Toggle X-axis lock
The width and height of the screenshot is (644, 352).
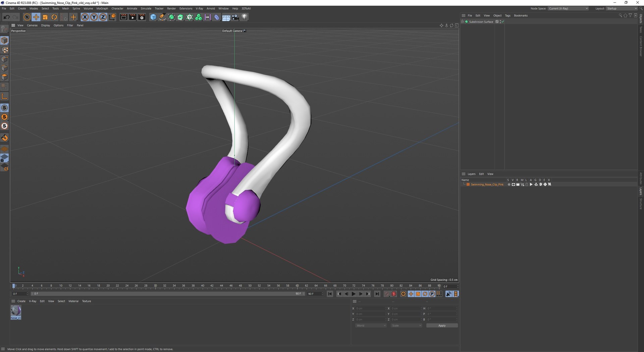click(x=85, y=17)
